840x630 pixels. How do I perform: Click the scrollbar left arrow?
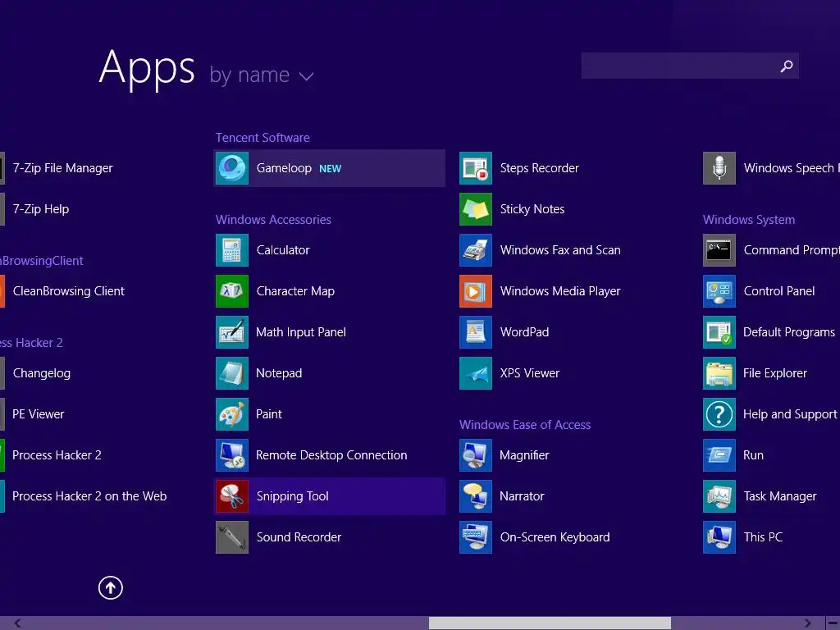tap(18, 623)
